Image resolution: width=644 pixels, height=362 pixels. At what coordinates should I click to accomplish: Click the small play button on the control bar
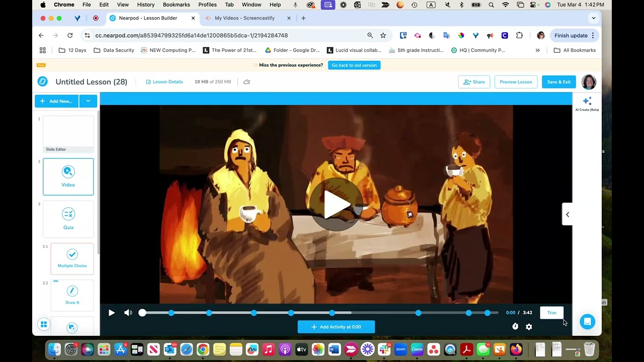click(x=111, y=313)
